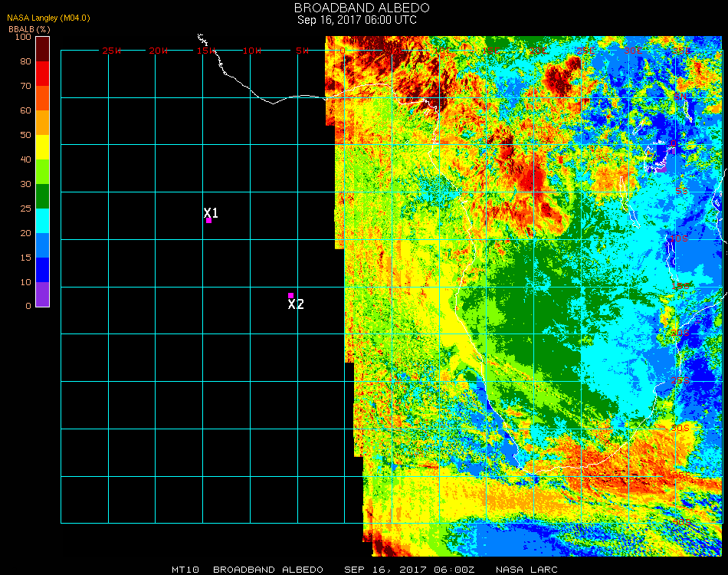Click the 10S latitude label

pyautogui.click(x=679, y=239)
